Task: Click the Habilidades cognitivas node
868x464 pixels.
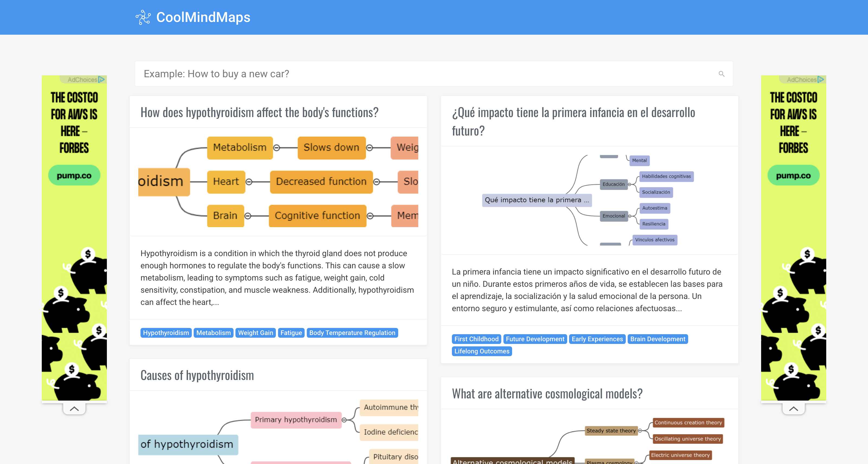Action: [666, 176]
